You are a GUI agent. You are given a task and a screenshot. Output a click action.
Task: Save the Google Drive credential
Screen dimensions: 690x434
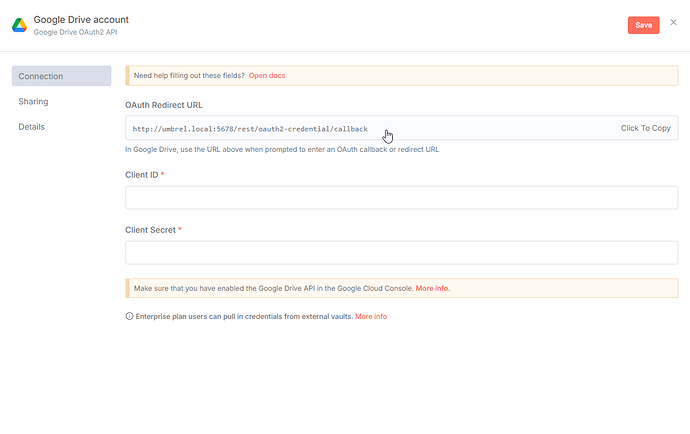click(643, 25)
